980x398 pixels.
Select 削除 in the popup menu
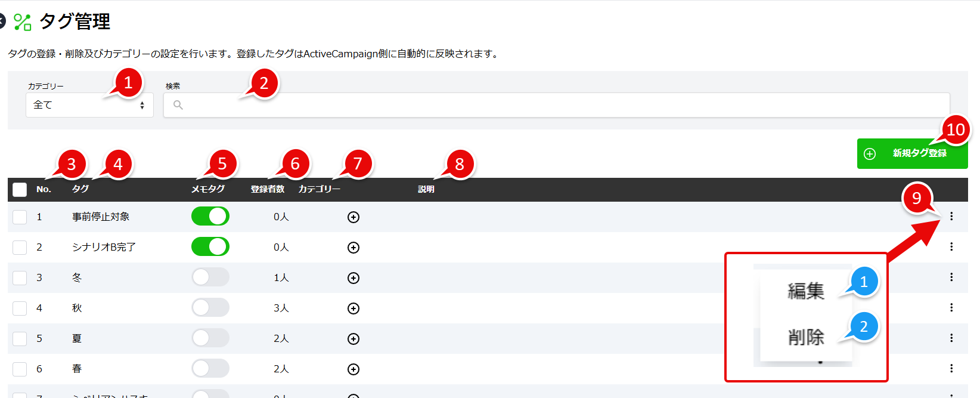[806, 337]
